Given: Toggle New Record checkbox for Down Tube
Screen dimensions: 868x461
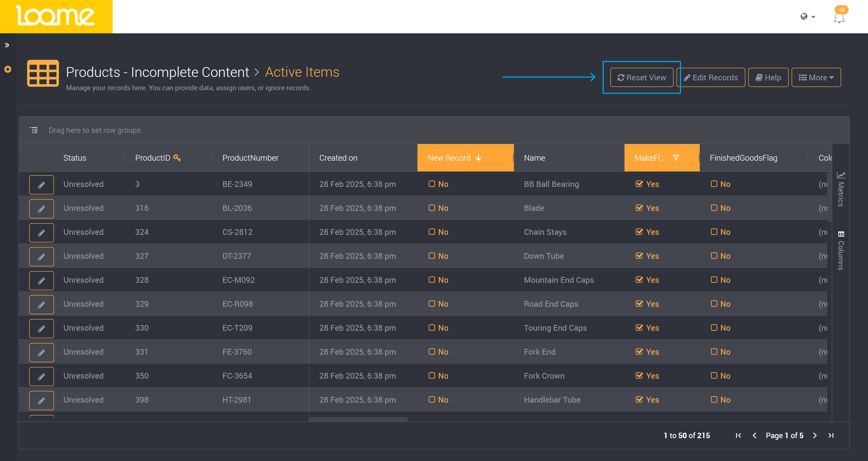Looking at the screenshot, I should point(432,256).
